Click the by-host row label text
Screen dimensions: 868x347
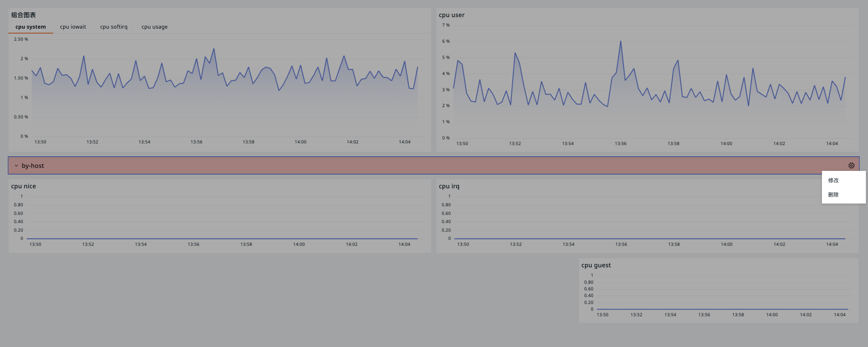33,166
